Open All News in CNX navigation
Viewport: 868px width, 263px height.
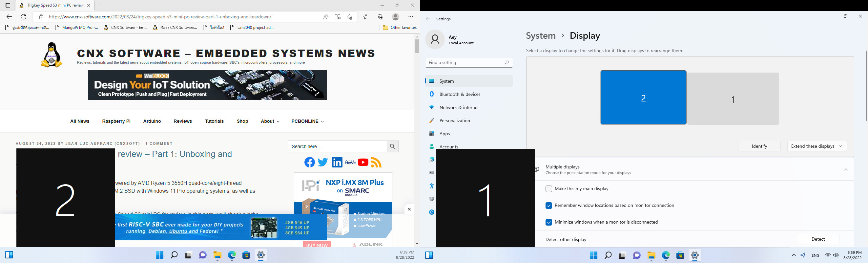pos(80,121)
